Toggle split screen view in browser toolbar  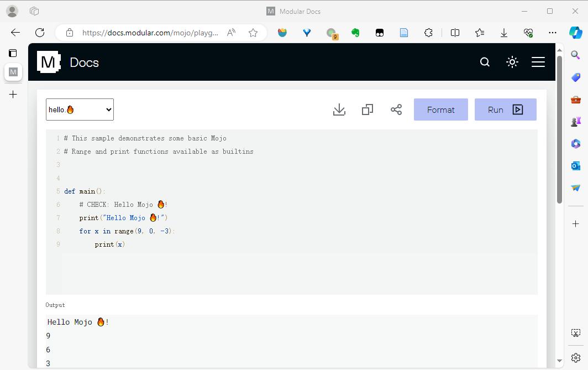(x=455, y=33)
